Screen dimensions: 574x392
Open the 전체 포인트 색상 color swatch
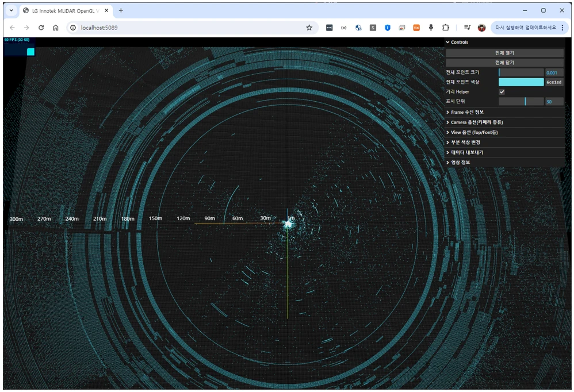(x=521, y=82)
